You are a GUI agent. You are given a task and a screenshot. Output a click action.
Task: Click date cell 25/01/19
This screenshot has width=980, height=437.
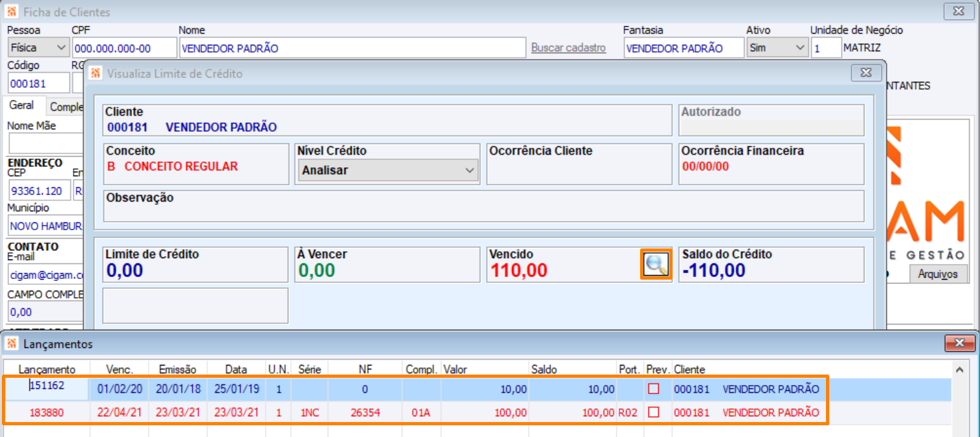pyautogui.click(x=237, y=389)
